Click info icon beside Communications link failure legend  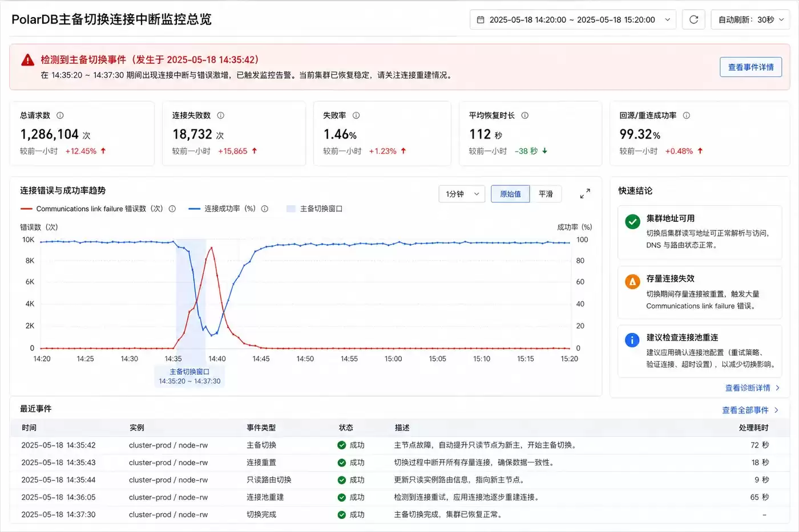pos(172,209)
